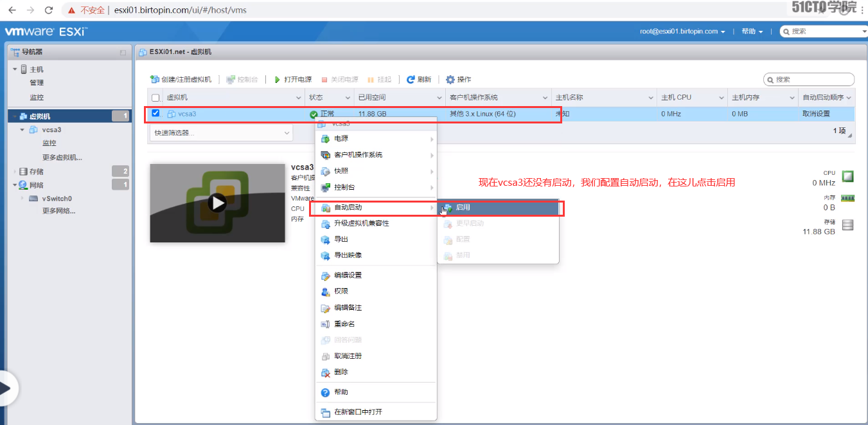Click the 编辑备注 icon entry
The width and height of the screenshot is (868, 425).
click(x=325, y=308)
